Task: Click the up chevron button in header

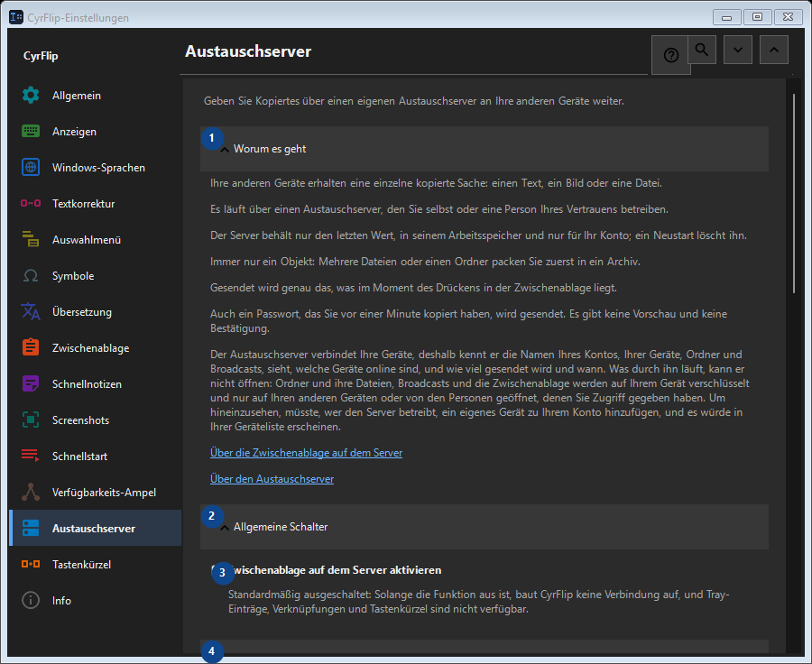Action: coord(774,50)
